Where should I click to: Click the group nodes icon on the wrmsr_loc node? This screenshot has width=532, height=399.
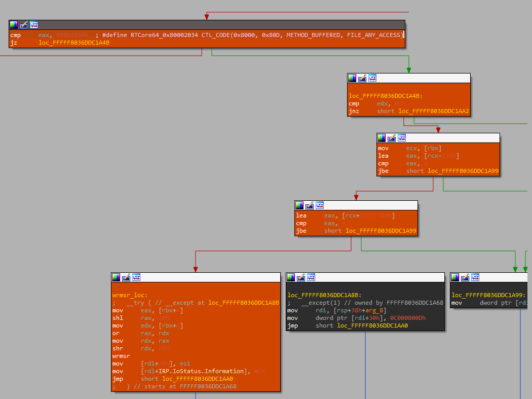[136, 277]
